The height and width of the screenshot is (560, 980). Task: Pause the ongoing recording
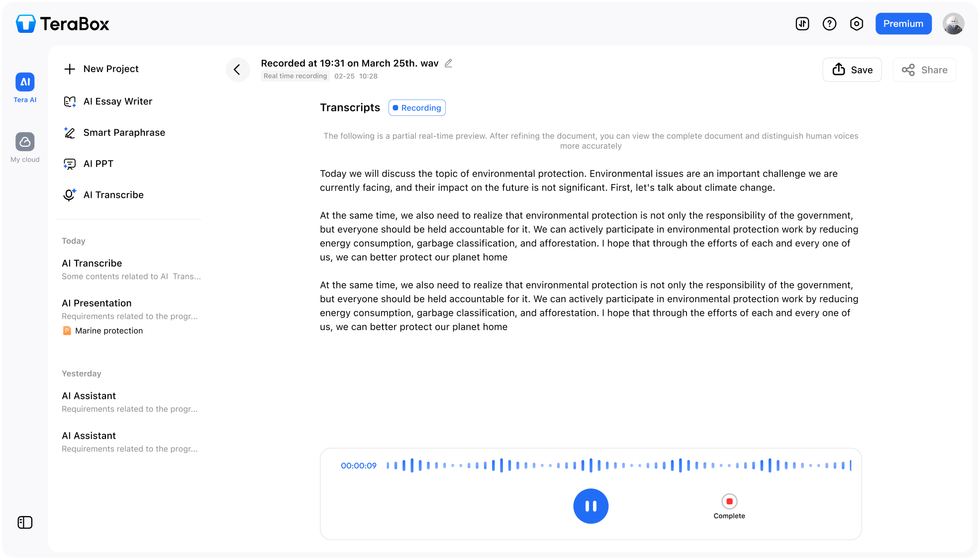(x=590, y=506)
